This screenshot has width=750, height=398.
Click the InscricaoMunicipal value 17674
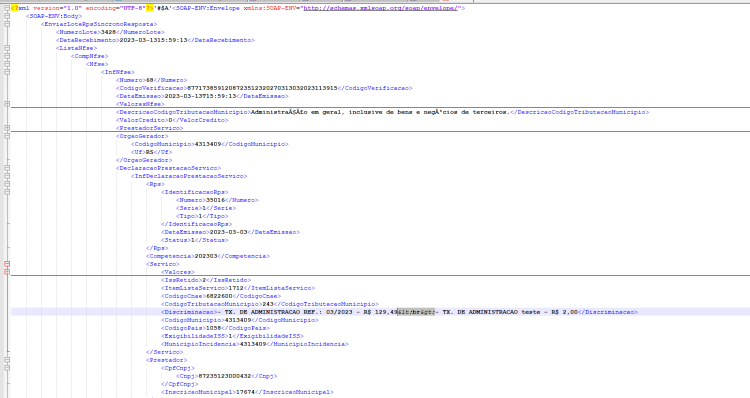[x=245, y=392]
